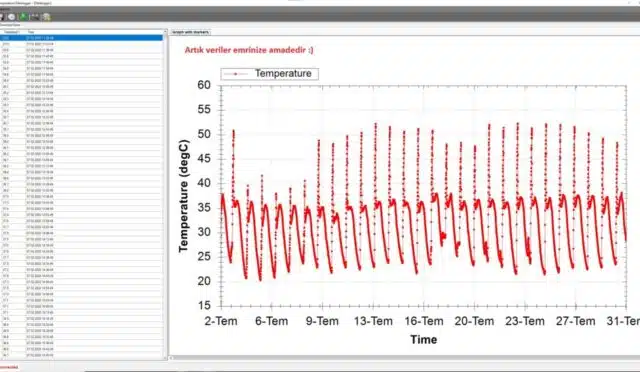The height and width of the screenshot is (372, 640).
Task: Click the horizontal scrollbar below the graph
Action: click(x=404, y=358)
